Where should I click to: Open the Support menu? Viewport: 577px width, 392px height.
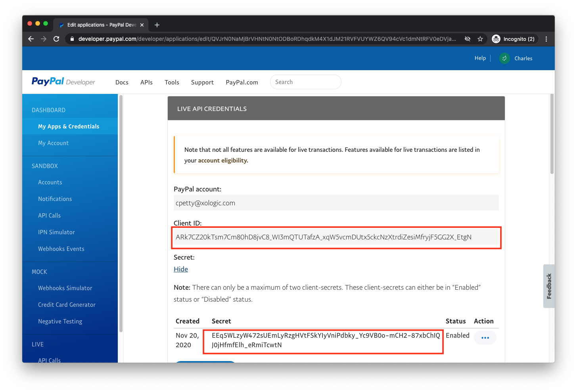pyautogui.click(x=202, y=82)
